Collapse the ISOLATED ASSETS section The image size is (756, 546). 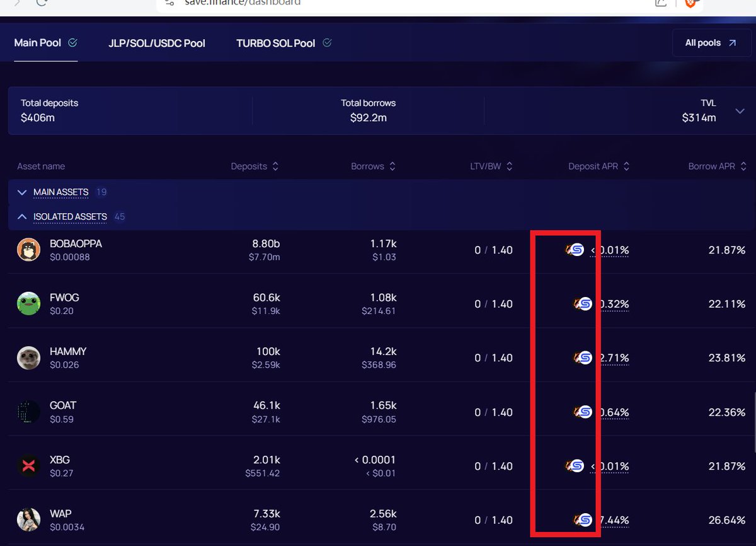(x=71, y=216)
